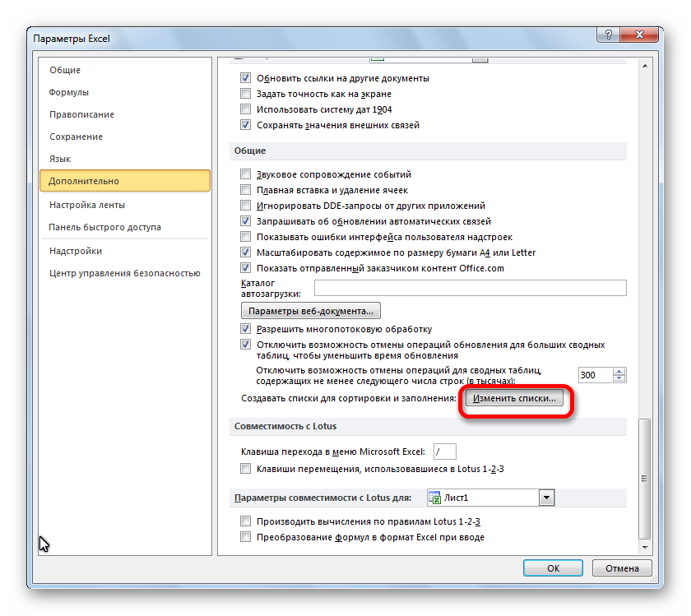Click Изменить списки button
The height and width of the screenshot is (616, 691).
(514, 398)
